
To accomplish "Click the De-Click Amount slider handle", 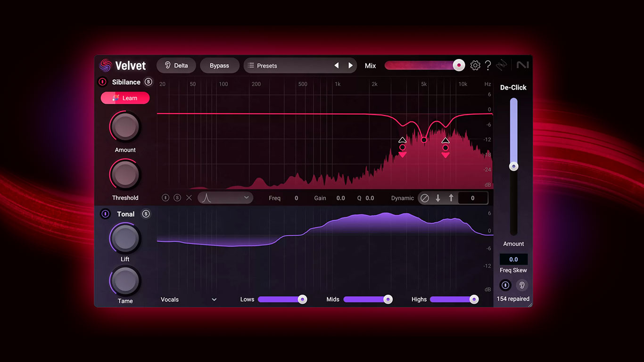I will (x=514, y=166).
